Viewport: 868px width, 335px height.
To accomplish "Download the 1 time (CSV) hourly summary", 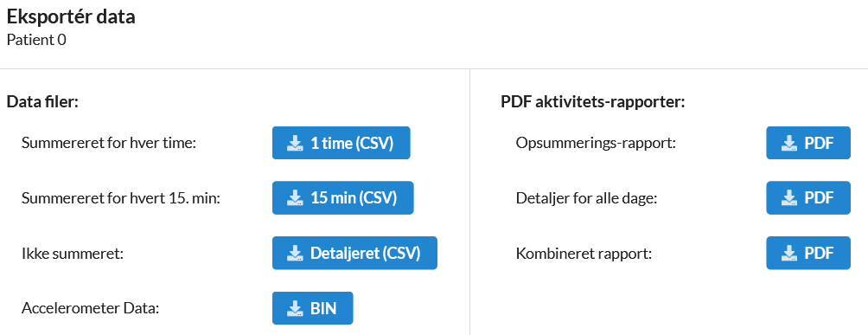I will (341, 143).
